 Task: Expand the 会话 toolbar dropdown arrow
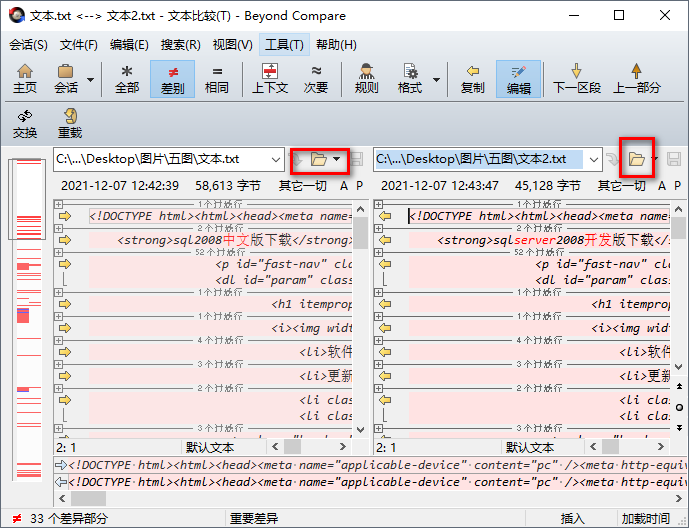click(x=91, y=80)
